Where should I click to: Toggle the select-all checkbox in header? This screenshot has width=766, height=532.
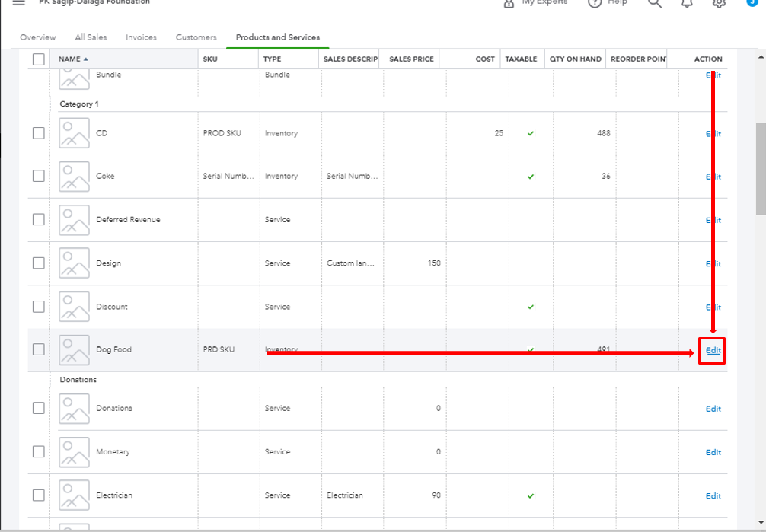(39, 59)
